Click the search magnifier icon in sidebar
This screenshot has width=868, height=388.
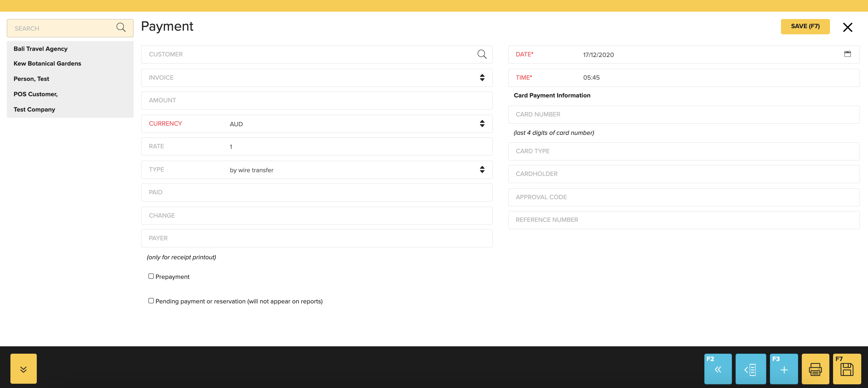[x=121, y=28]
